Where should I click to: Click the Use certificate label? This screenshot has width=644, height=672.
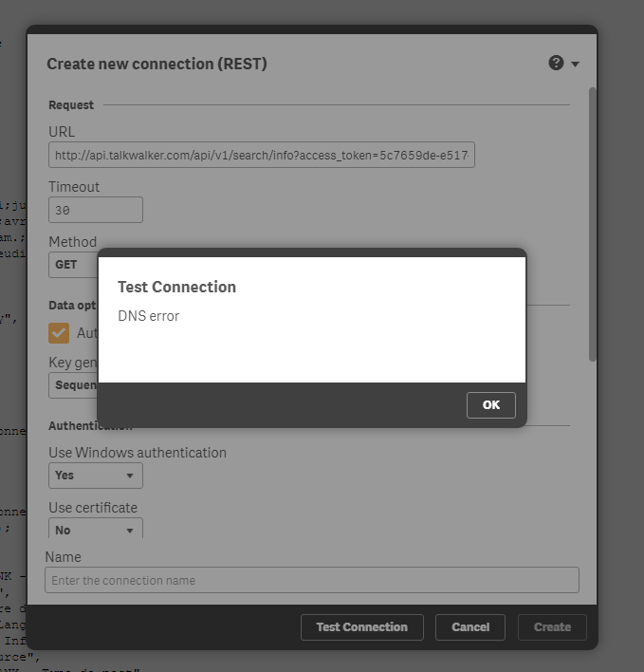tap(93, 508)
